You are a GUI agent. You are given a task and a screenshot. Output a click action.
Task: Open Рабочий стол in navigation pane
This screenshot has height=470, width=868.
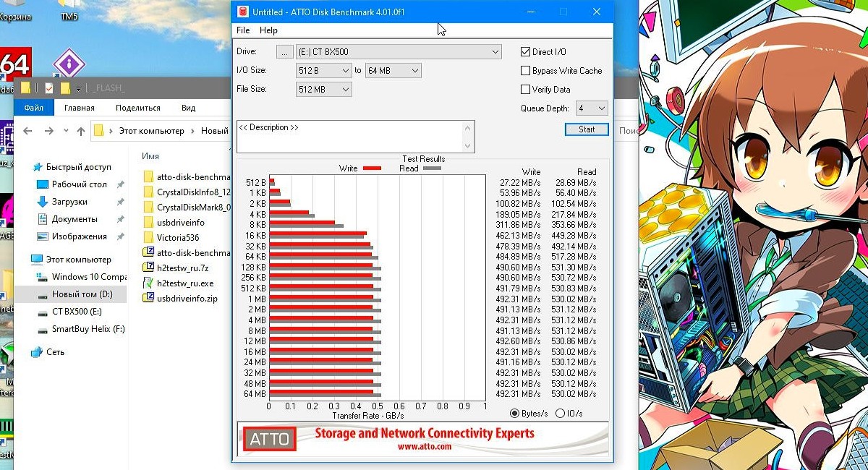tap(80, 184)
